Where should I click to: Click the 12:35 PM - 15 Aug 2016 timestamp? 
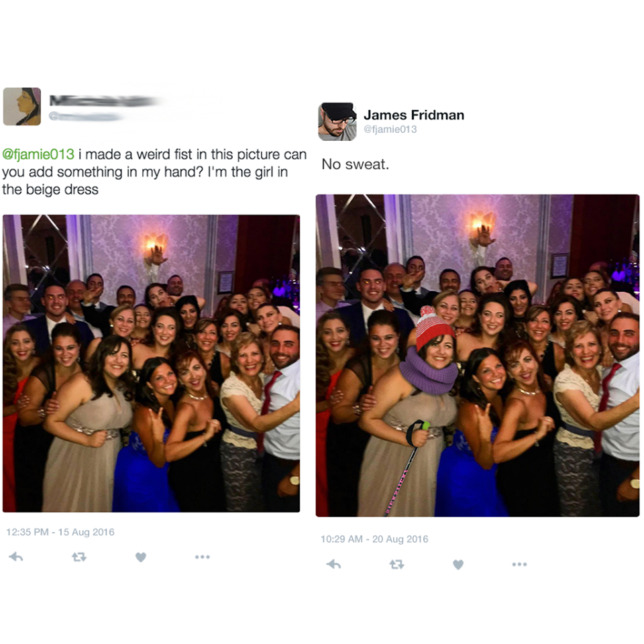click(60, 532)
